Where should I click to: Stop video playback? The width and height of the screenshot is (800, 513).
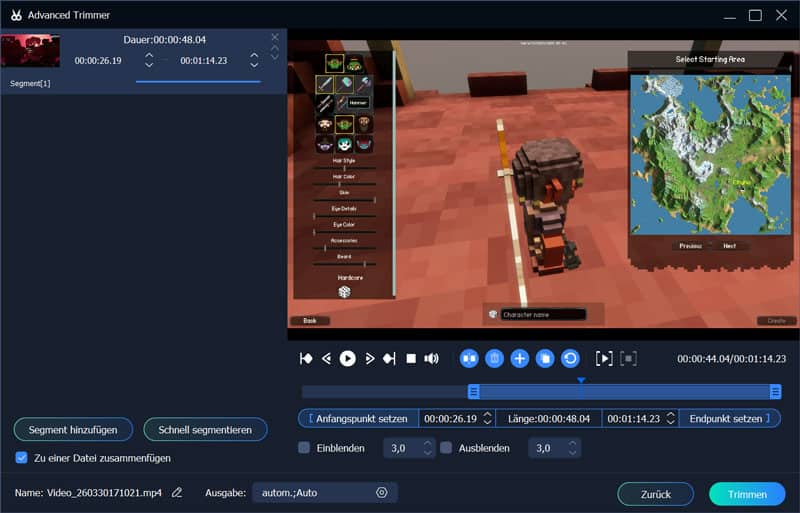coord(410,358)
